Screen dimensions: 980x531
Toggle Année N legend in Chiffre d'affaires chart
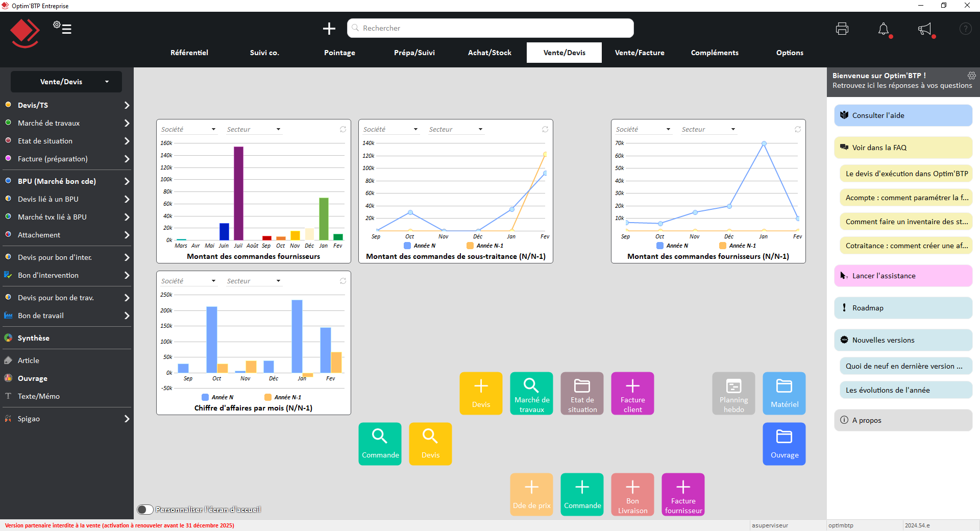[x=217, y=397]
